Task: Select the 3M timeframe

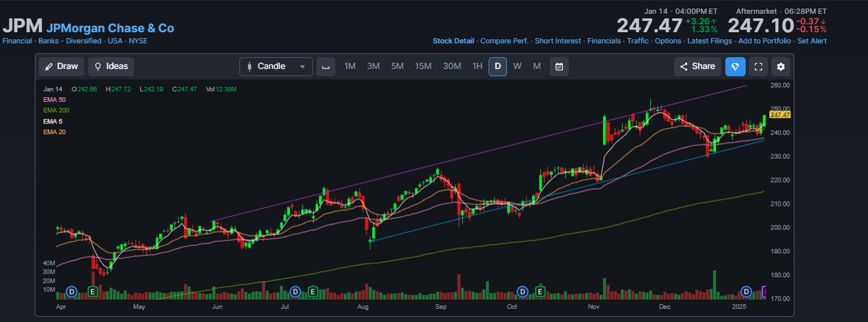Action: [x=374, y=66]
